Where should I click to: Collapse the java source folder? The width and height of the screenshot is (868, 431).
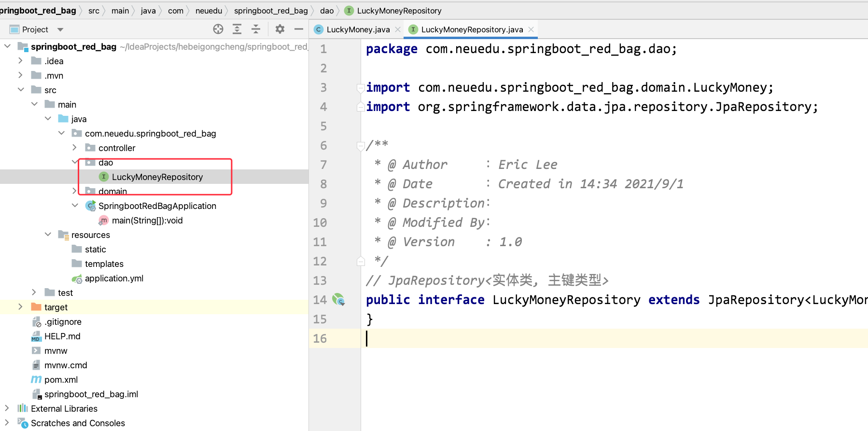tap(47, 119)
